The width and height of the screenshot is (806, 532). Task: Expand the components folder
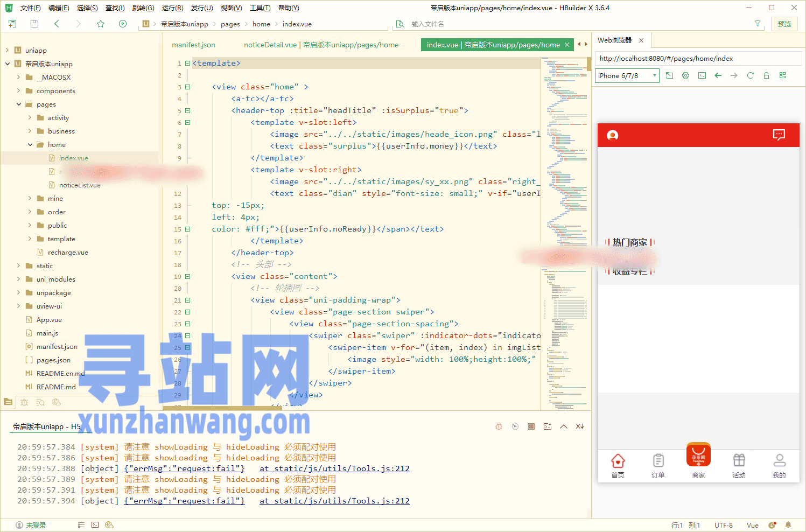tap(18, 90)
